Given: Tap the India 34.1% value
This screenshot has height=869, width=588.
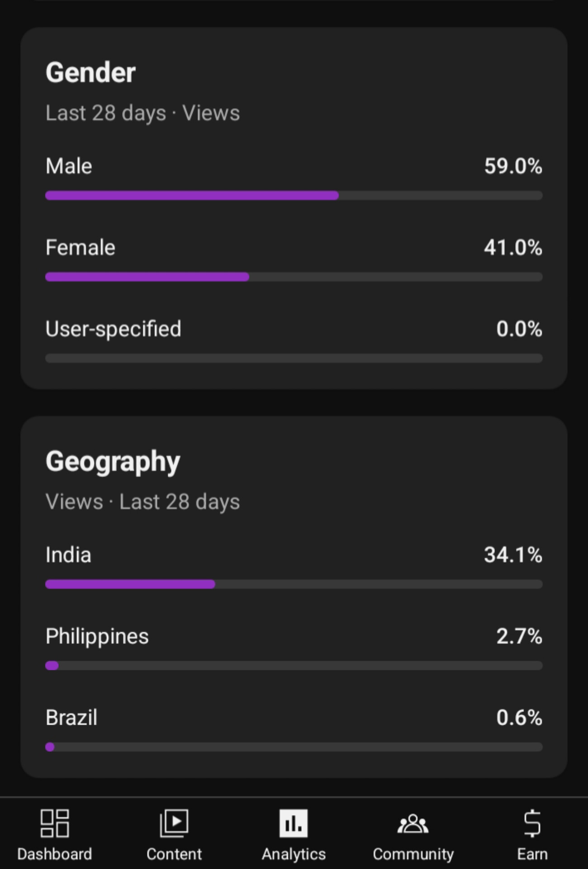Looking at the screenshot, I should tap(513, 555).
